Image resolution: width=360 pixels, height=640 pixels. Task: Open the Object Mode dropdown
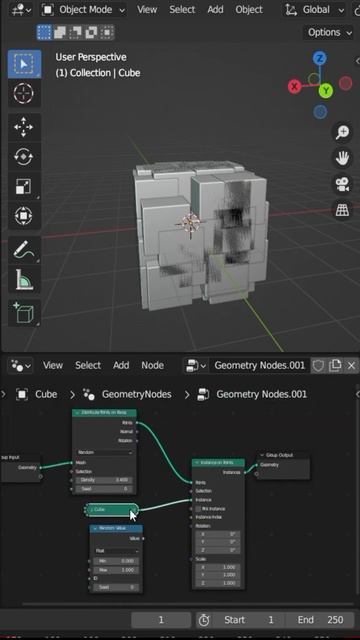click(x=83, y=10)
